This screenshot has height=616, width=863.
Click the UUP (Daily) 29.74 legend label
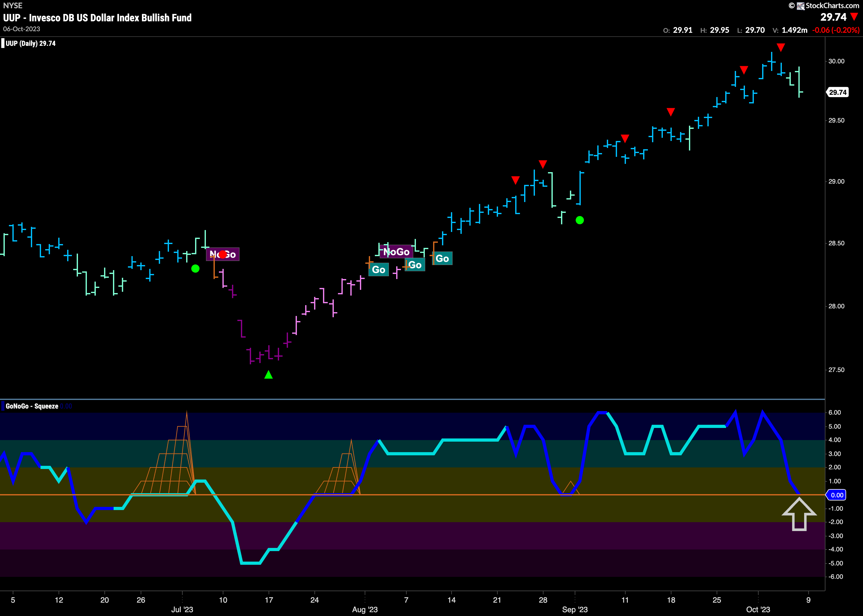coord(30,43)
